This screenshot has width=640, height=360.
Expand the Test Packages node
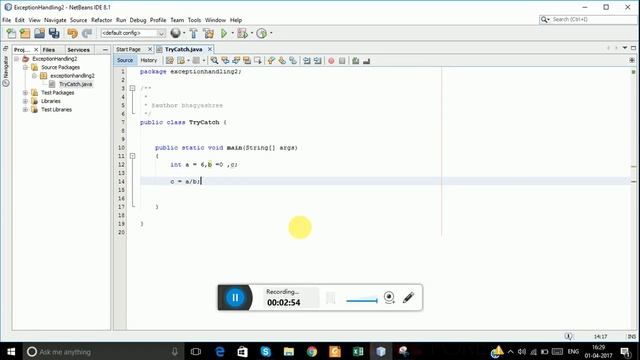25,93
